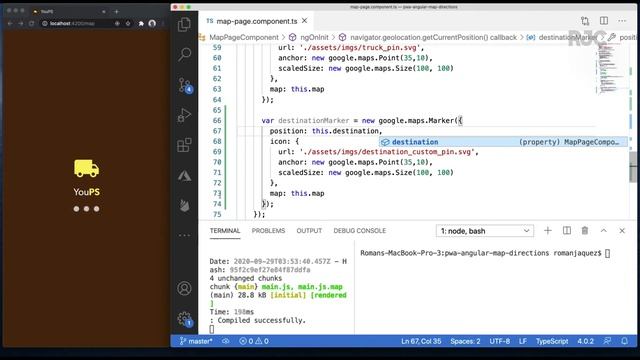Click the master* branch in status bar

point(196,341)
